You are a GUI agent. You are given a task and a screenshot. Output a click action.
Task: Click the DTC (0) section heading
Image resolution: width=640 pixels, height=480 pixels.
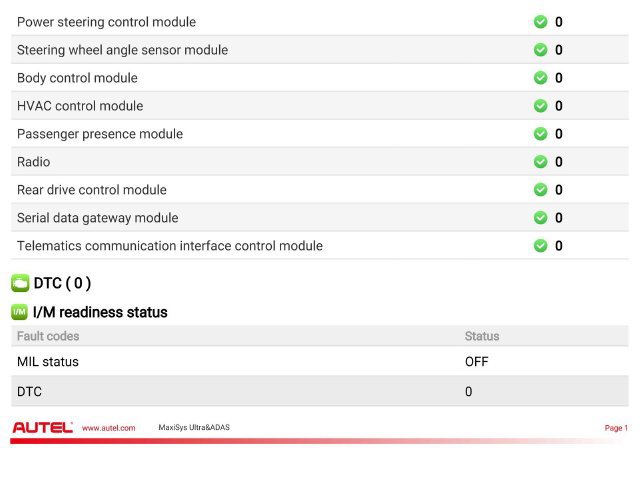pos(62,283)
